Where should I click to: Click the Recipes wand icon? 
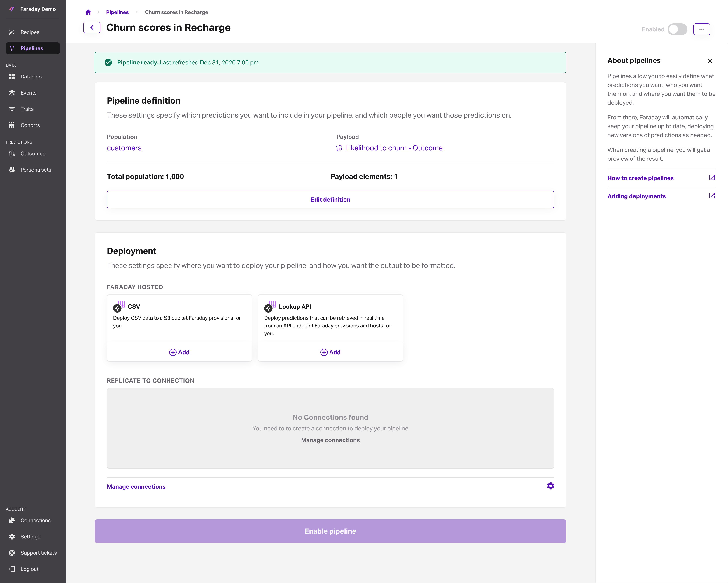coord(11,32)
